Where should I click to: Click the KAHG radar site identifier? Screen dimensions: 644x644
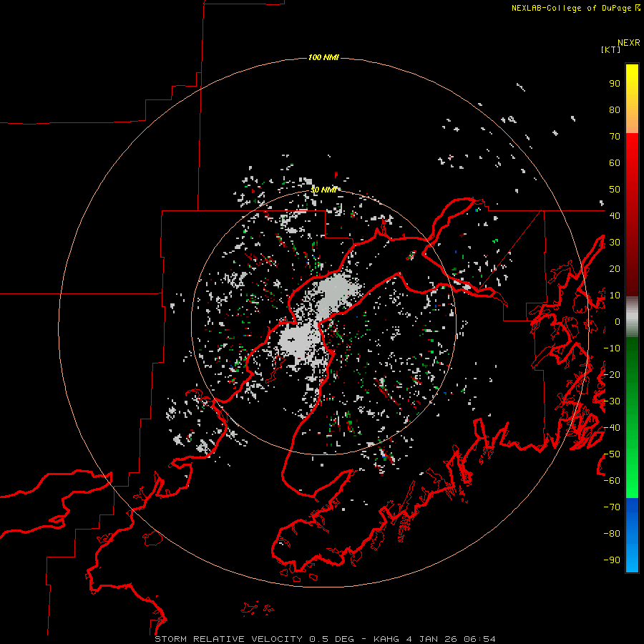click(x=386, y=639)
